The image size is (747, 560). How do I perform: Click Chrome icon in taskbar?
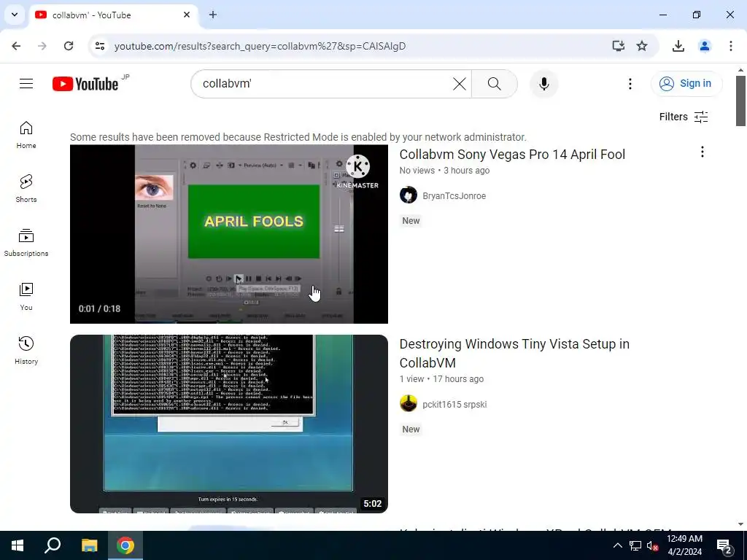pos(125,545)
